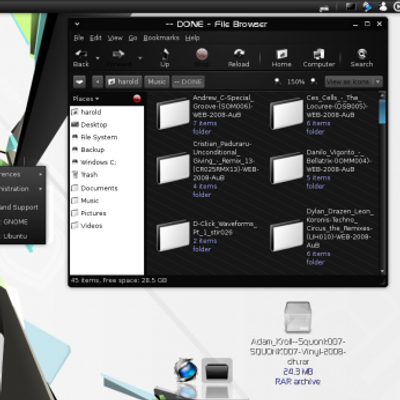Select Documents in the Places sidebar
400x400 pixels.
click(107, 188)
